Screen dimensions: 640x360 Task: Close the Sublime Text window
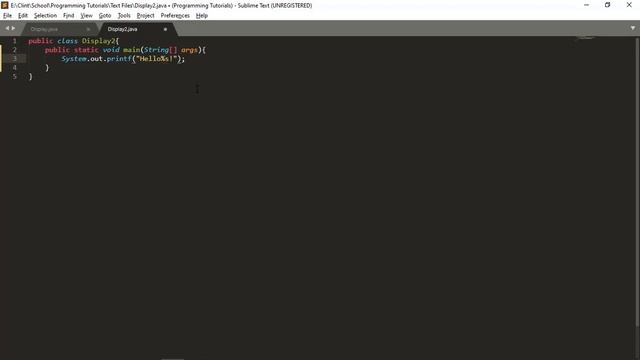click(629, 5)
